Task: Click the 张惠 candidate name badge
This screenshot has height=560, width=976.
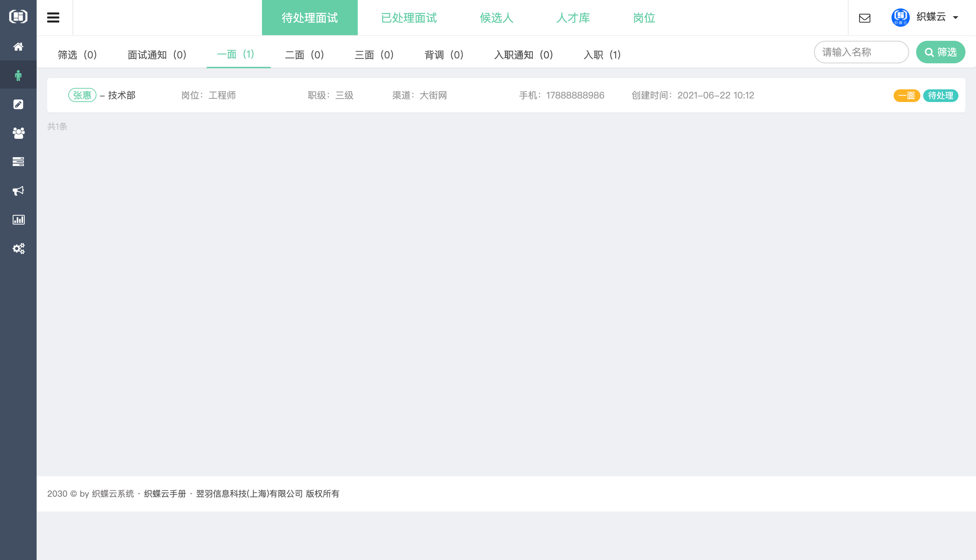Action: point(82,95)
